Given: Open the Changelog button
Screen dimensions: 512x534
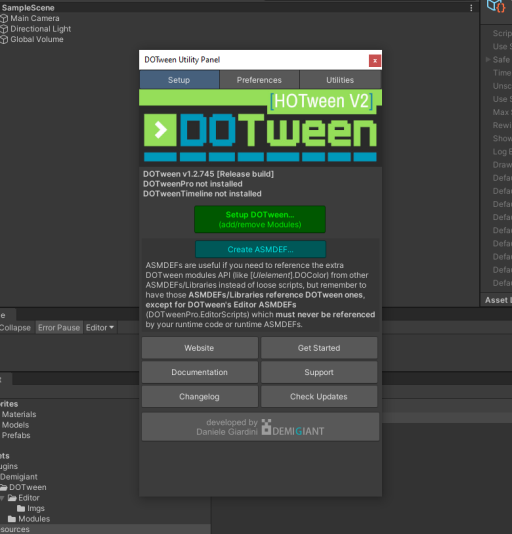Looking at the screenshot, I should 200,396.
